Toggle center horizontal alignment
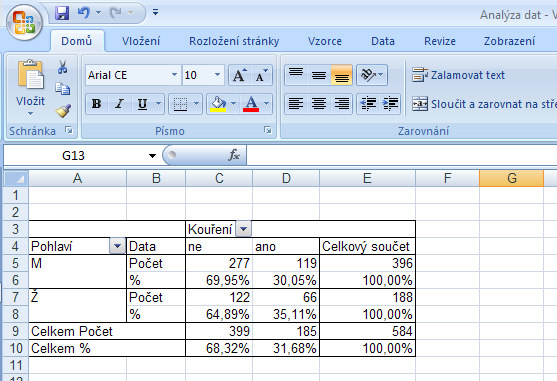The image size is (557, 381). (x=319, y=104)
